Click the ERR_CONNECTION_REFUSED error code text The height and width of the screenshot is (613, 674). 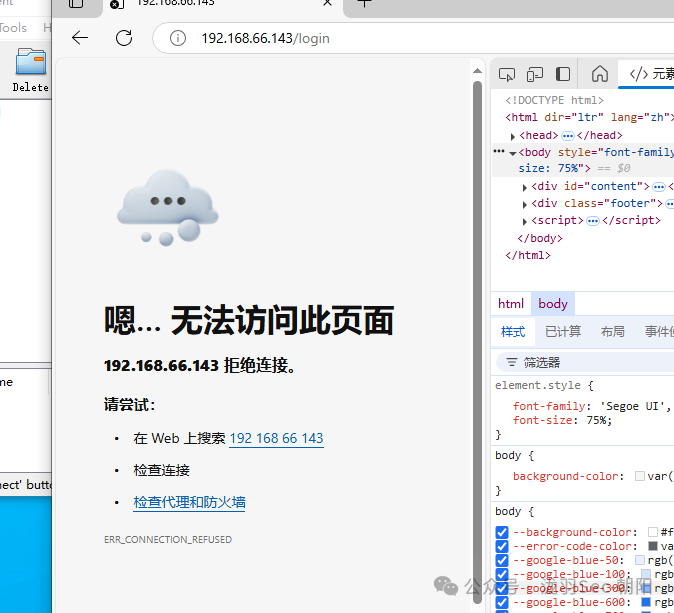coord(168,539)
